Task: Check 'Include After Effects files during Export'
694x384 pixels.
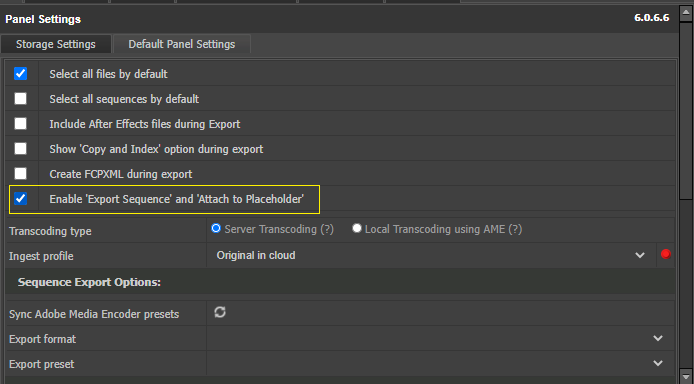Action: click(20, 123)
